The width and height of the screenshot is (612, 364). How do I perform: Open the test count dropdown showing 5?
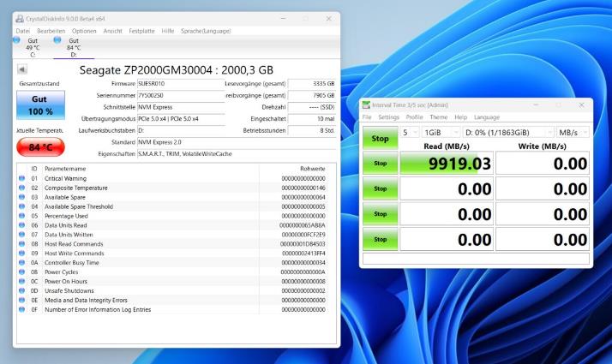[411, 133]
